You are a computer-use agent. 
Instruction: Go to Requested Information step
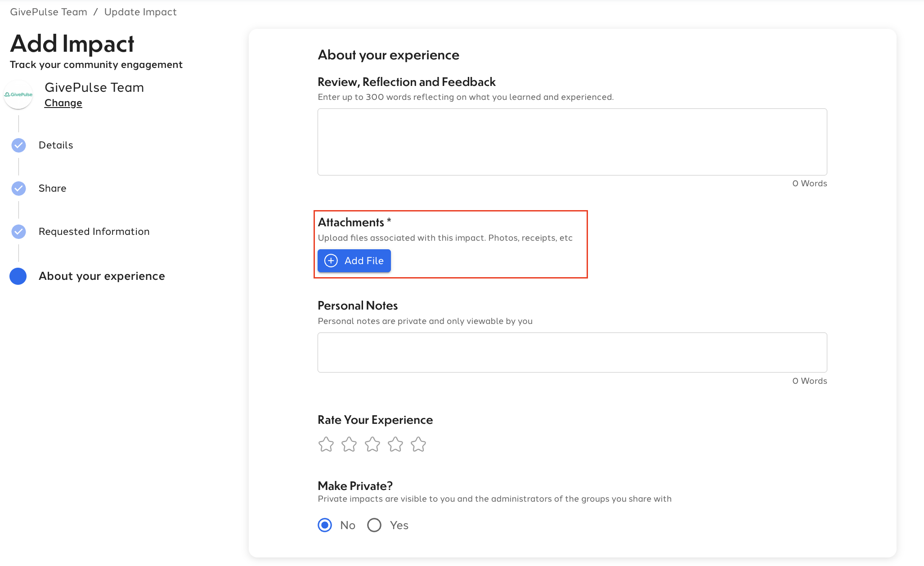coord(94,232)
